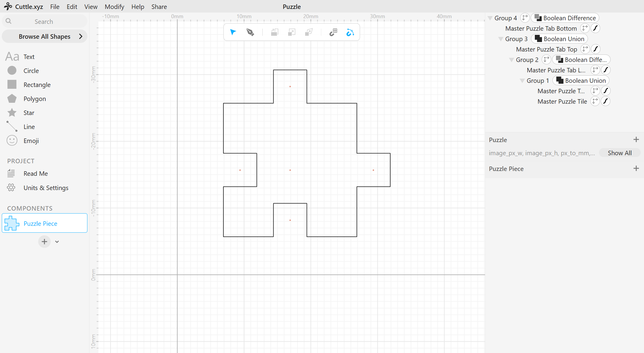Add a Rectangle shape

click(x=37, y=85)
